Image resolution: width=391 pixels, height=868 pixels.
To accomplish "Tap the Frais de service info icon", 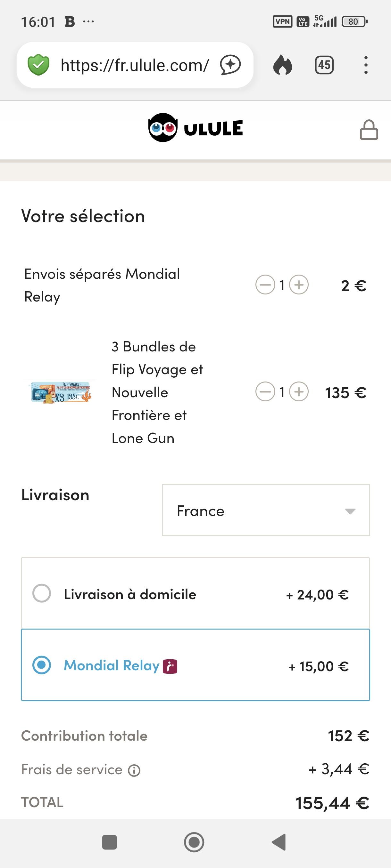I will [134, 770].
